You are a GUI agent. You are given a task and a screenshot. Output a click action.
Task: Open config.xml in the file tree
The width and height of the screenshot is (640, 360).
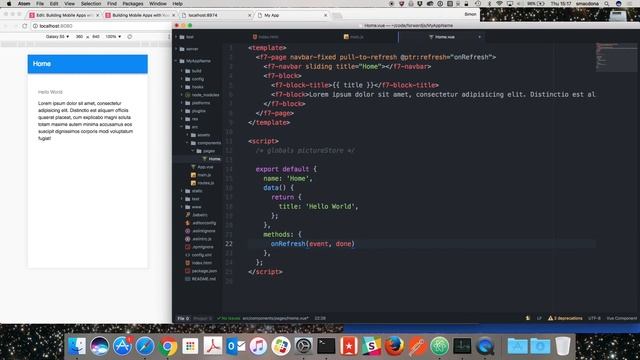pyautogui.click(x=198, y=255)
